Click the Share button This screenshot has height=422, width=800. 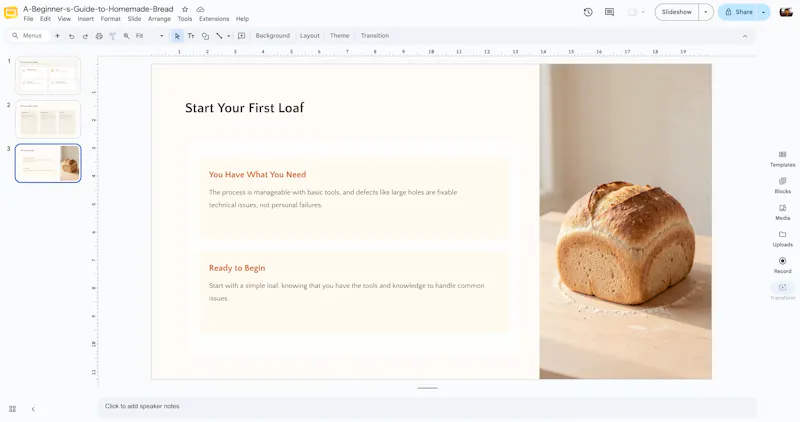[x=738, y=12]
